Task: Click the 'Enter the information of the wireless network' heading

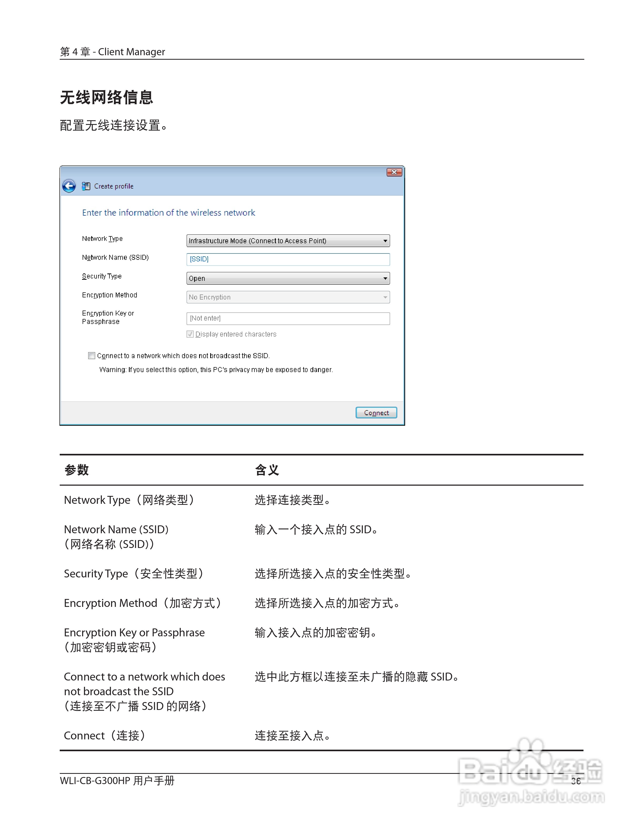Action: pyautogui.click(x=168, y=212)
